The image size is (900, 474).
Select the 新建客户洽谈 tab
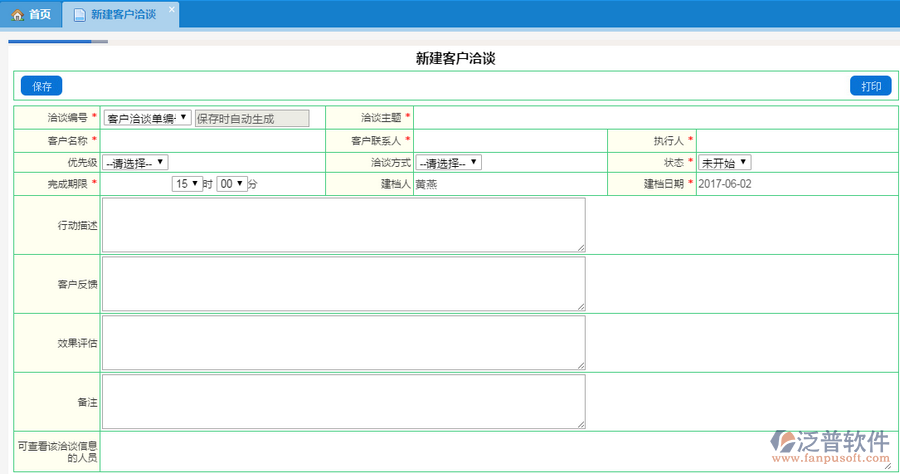(122, 15)
